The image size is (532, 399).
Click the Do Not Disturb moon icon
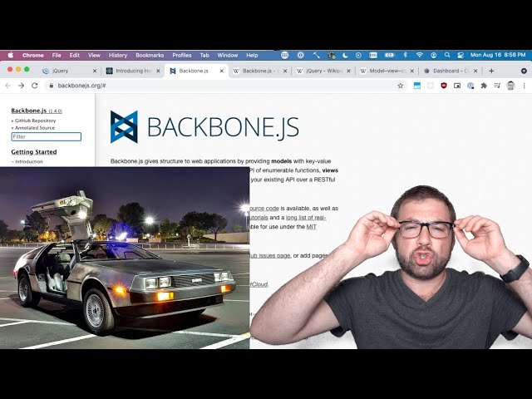(x=345, y=55)
